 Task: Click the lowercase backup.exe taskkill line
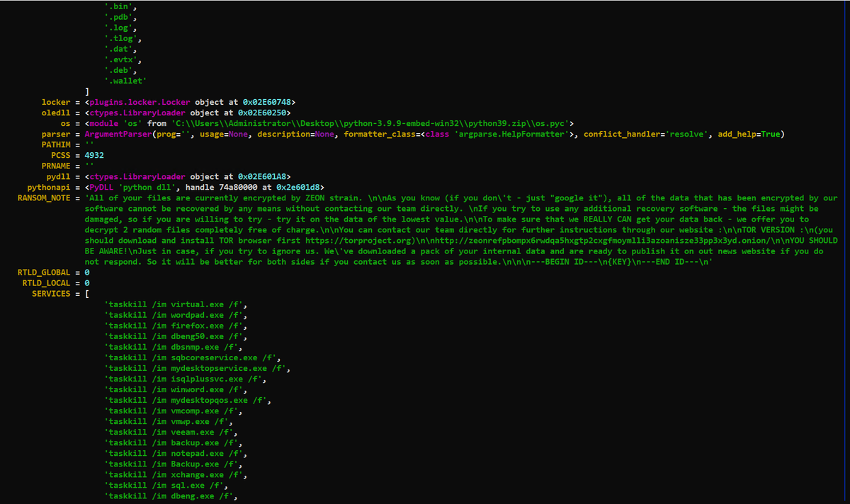pos(173,442)
